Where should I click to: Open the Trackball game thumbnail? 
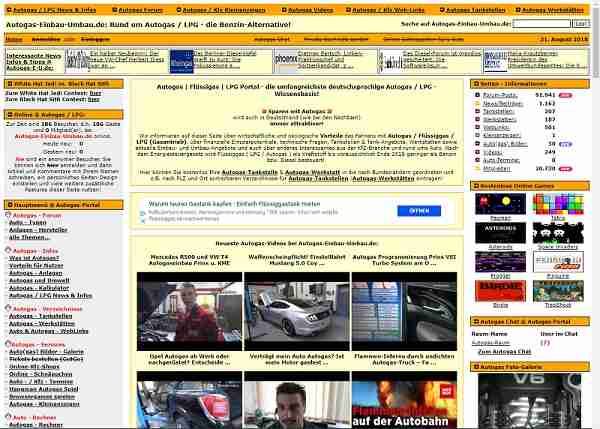pos(558,291)
